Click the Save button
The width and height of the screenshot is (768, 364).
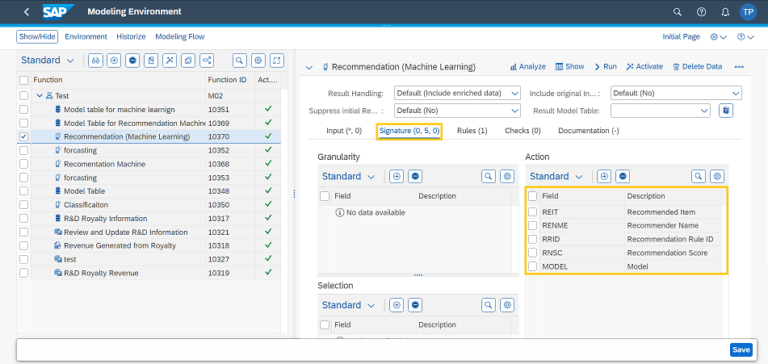click(x=741, y=350)
